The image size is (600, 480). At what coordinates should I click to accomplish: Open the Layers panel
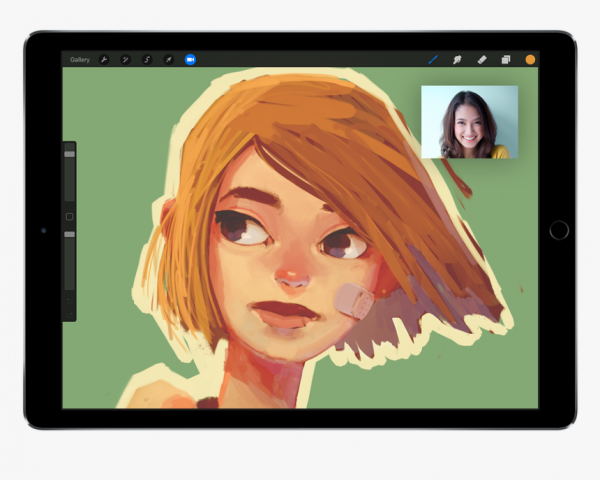[x=506, y=60]
